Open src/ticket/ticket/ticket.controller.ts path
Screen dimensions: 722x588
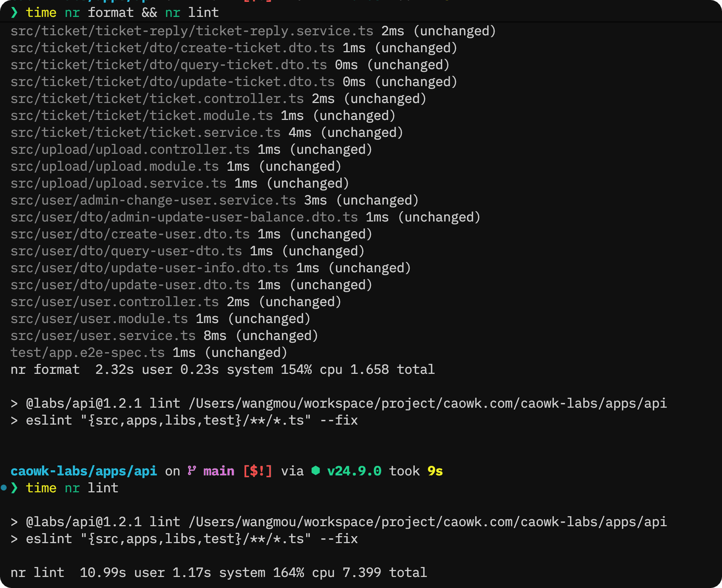157,99
